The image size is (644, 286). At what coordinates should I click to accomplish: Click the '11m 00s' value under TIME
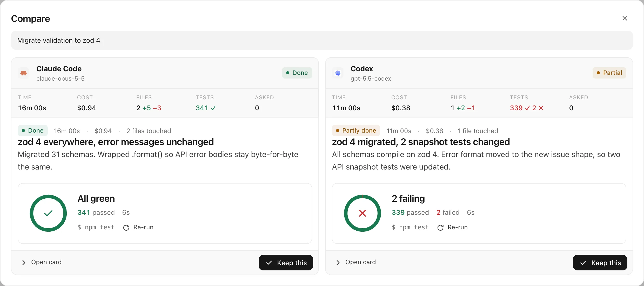[x=346, y=108]
